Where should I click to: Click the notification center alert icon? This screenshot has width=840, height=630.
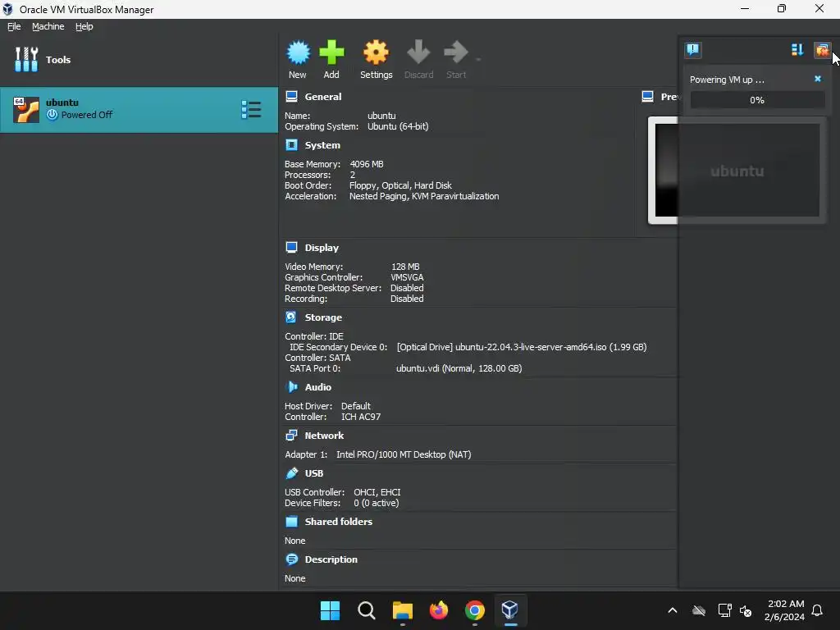pyautogui.click(x=692, y=50)
